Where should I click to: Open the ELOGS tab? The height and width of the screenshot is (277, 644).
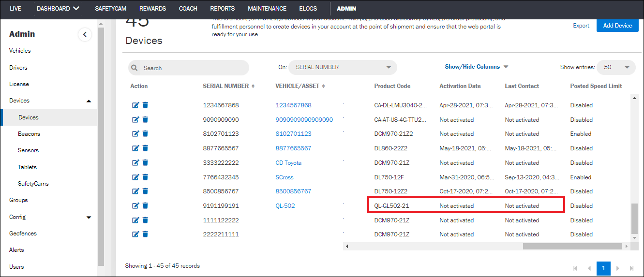[308, 9]
